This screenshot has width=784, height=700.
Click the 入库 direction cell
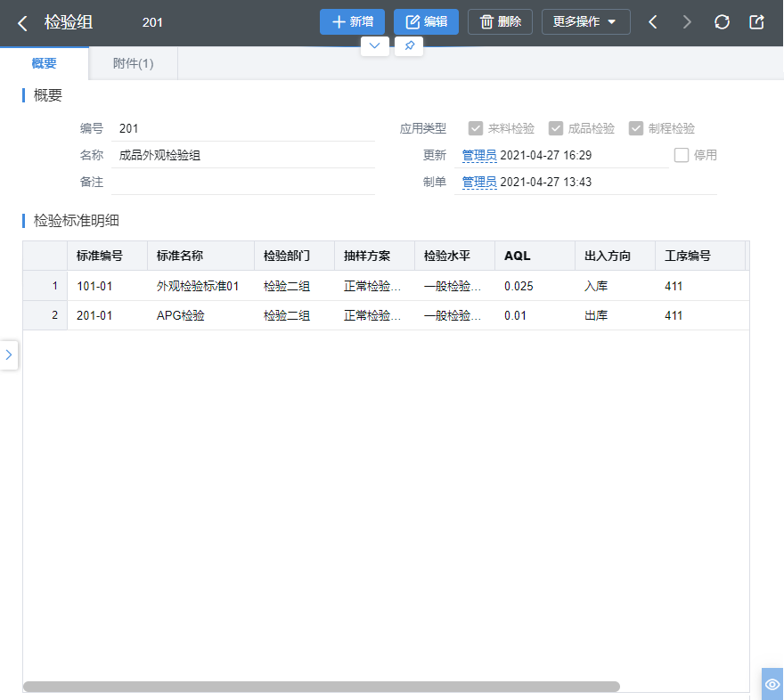615,286
